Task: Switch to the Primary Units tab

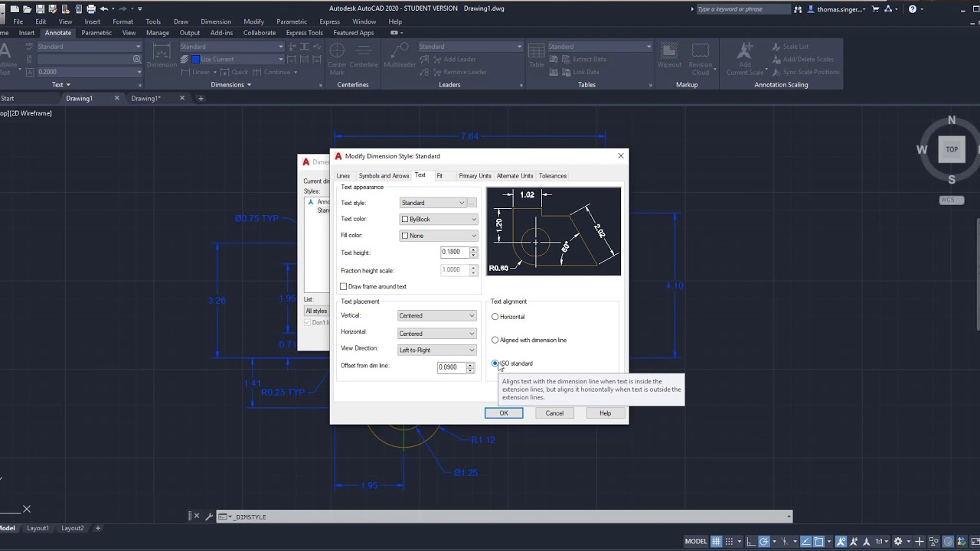Action: click(x=475, y=176)
